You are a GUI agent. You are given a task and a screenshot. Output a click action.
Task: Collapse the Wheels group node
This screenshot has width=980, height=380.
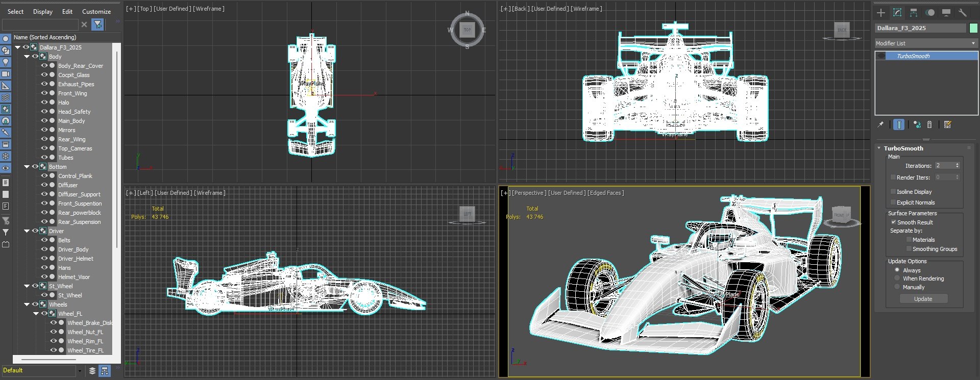point(27,305)
